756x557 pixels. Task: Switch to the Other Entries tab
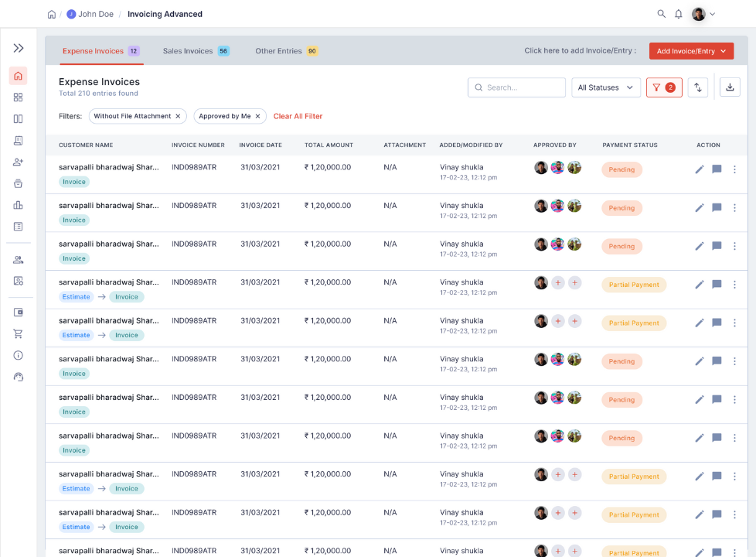(x=286, y=51)
